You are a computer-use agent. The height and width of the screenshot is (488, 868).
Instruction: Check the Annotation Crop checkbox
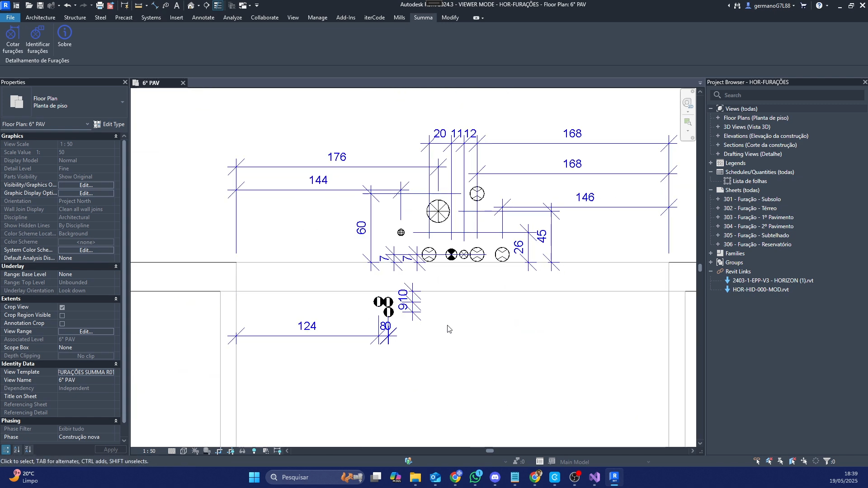pos(62,324)
